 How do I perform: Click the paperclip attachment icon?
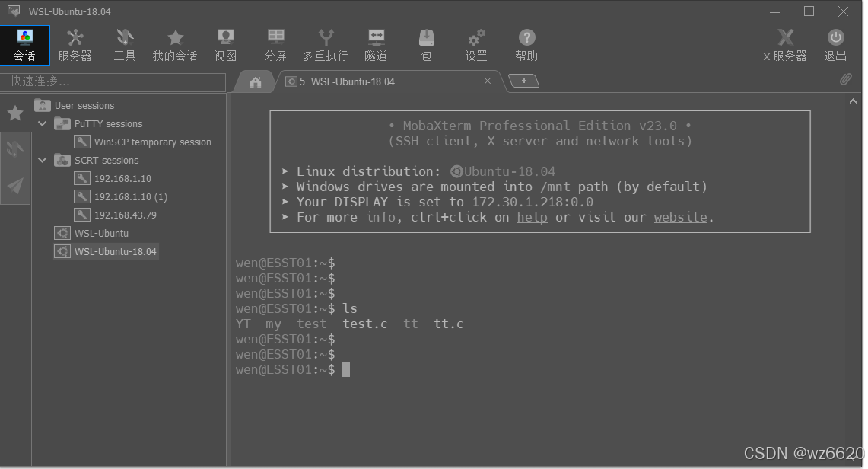click(845, 79)
